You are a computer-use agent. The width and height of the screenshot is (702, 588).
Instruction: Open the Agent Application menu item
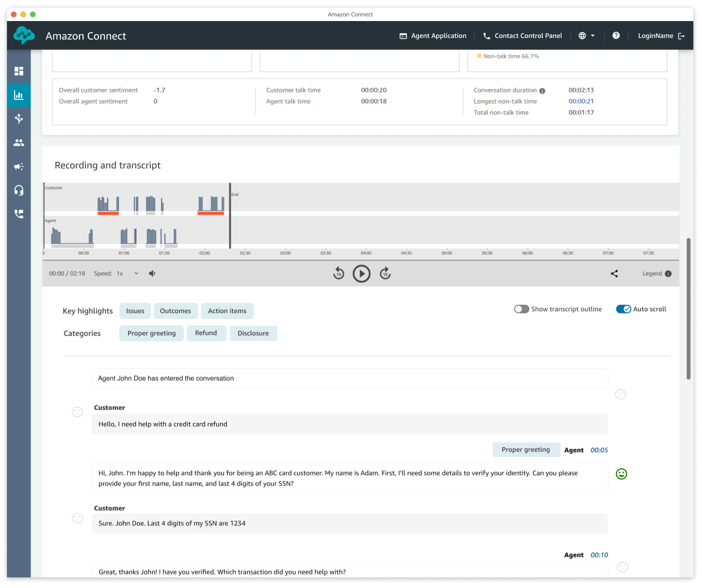433,36
